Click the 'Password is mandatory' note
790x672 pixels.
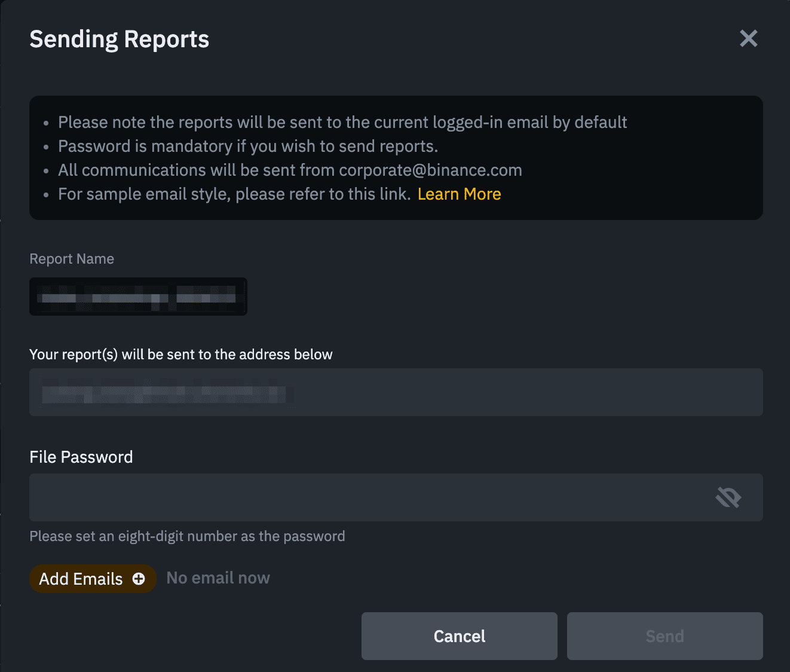tap(247, 146)
